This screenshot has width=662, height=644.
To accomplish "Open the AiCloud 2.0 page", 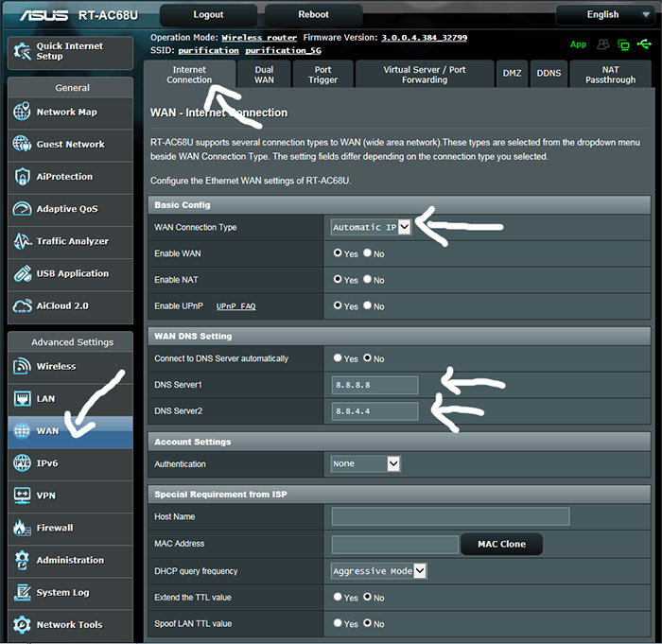I will coord(62,305).
